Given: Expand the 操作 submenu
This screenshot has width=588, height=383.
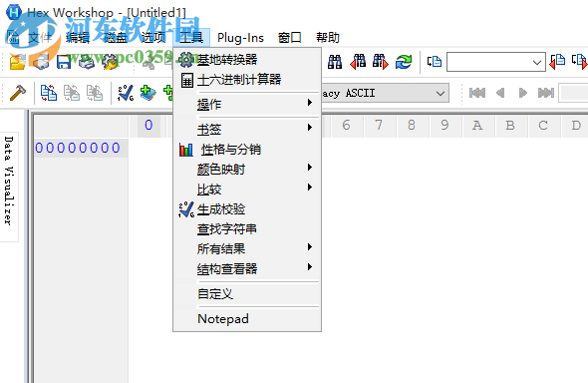Looking at the screenshot, I should point(247,104).
